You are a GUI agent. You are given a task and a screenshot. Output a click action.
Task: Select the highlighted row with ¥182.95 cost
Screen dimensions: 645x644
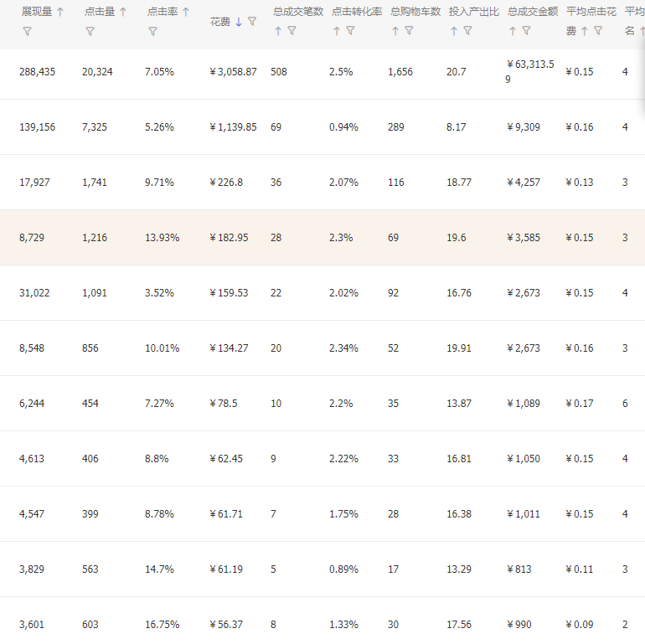(x=322, y=237)
